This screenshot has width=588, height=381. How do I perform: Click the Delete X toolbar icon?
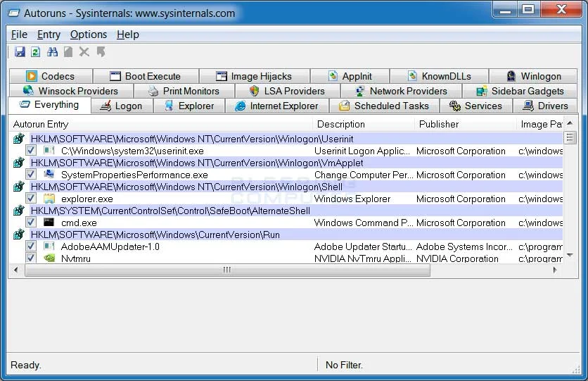click(84, 52)
